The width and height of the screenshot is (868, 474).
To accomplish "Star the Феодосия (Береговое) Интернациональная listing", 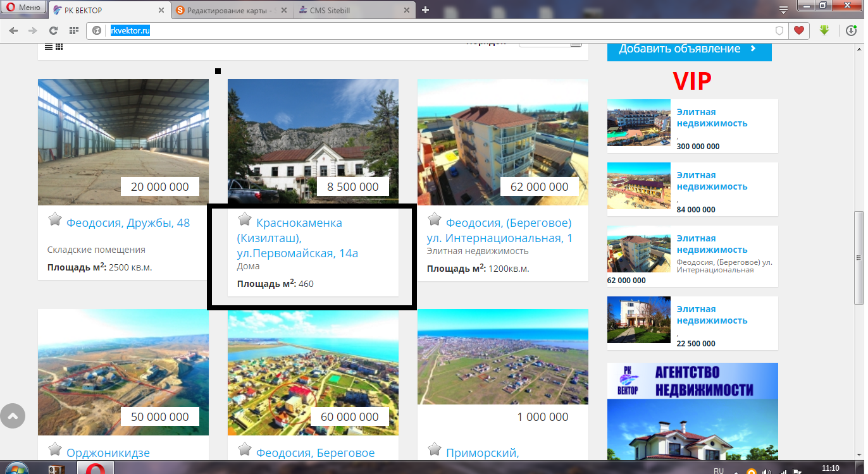I will (x=435, y=219).
